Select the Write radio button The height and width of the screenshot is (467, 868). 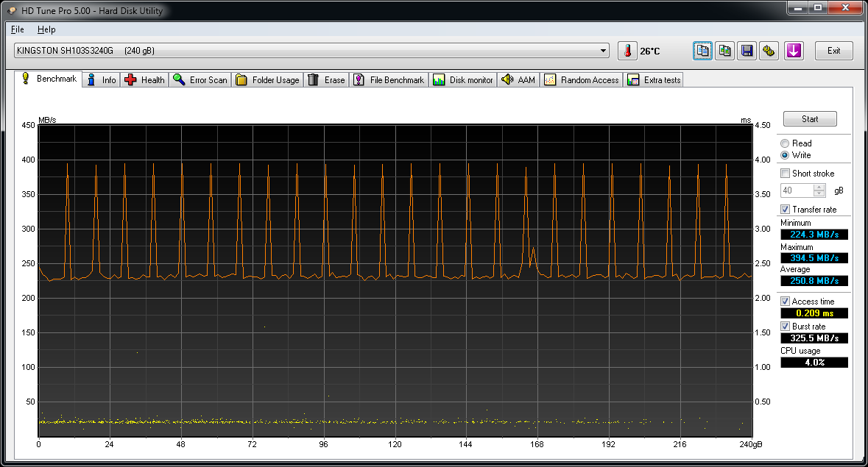785,155
